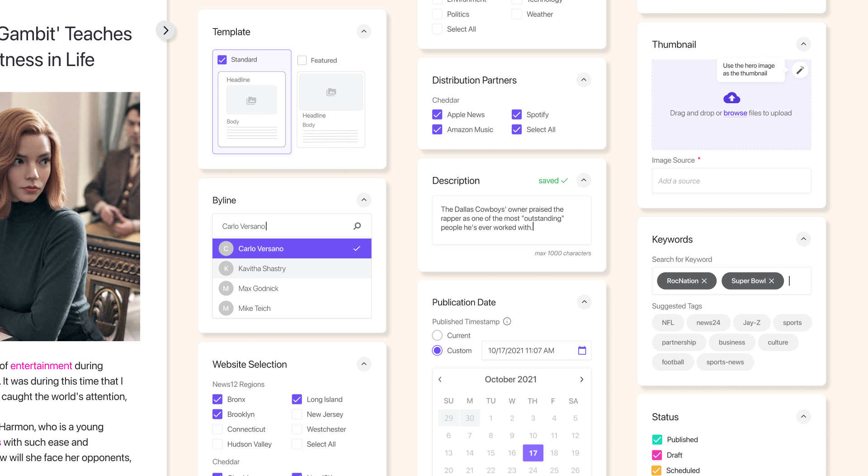Select Max Godnick from byline list
Screen dimensions: 868x476
292,289
